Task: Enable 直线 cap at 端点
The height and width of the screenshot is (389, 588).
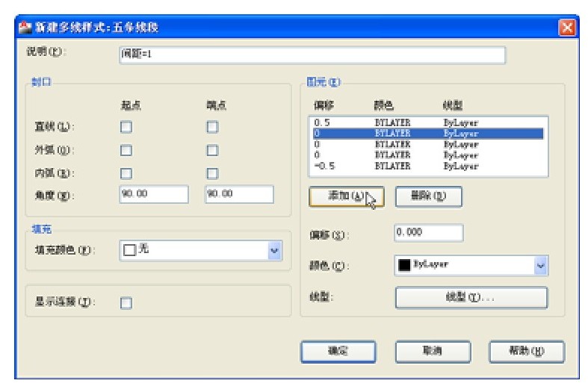Action: (212, 127)
